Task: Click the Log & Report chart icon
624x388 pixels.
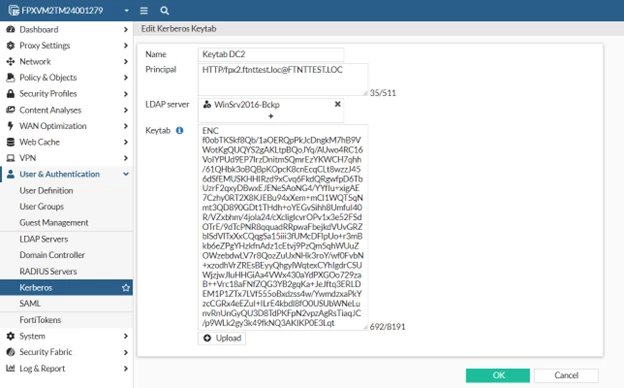Action: (x=11, y=368)
